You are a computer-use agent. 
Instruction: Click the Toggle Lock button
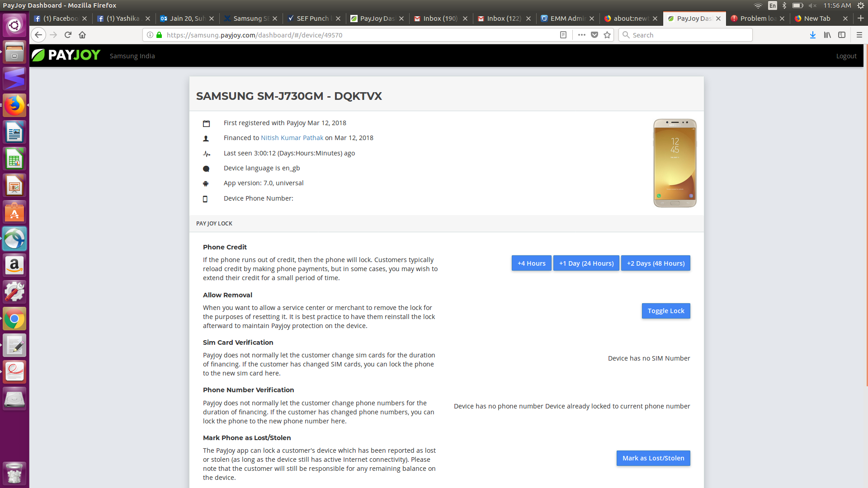pyautogui.click(x=665, y=311)
